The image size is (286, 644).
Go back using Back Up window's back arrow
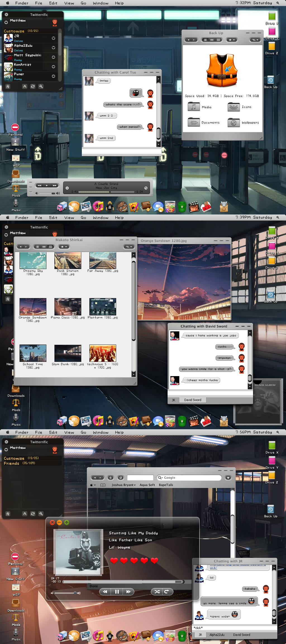(188, 40)
